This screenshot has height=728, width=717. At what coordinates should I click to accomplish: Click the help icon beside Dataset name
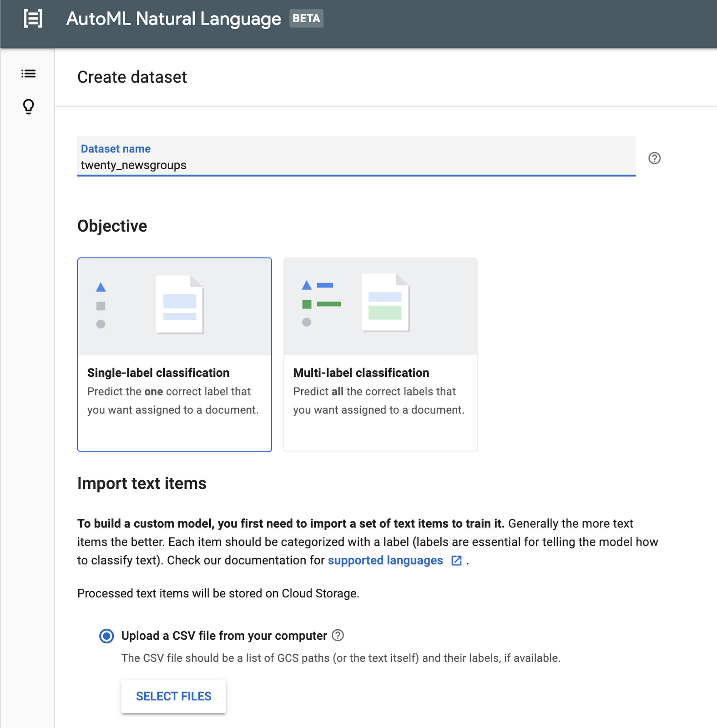654,158
